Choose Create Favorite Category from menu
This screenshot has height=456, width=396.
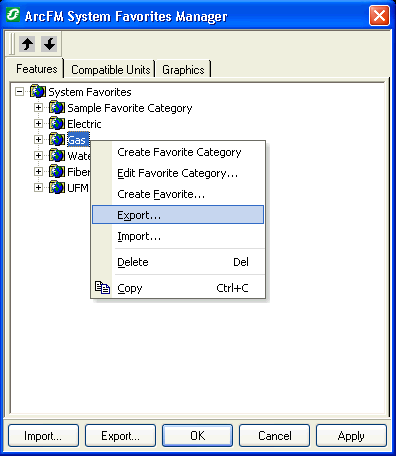(x=178, y=152)
